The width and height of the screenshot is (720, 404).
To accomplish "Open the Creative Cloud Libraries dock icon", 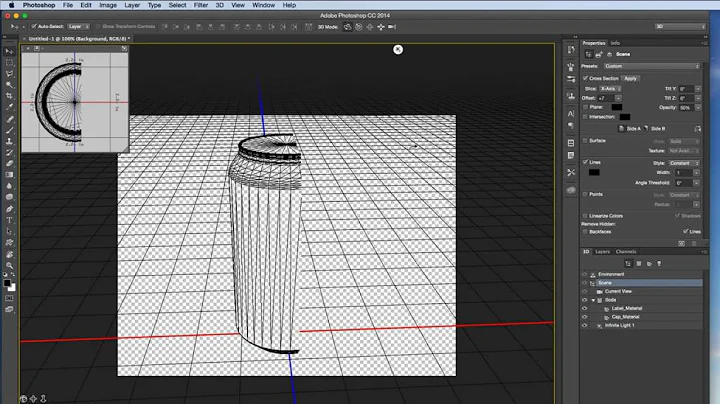I will [571, 190].
